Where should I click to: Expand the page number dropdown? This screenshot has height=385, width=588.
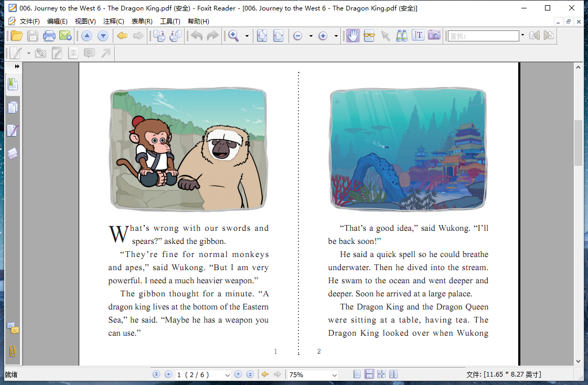pos(227,375)
